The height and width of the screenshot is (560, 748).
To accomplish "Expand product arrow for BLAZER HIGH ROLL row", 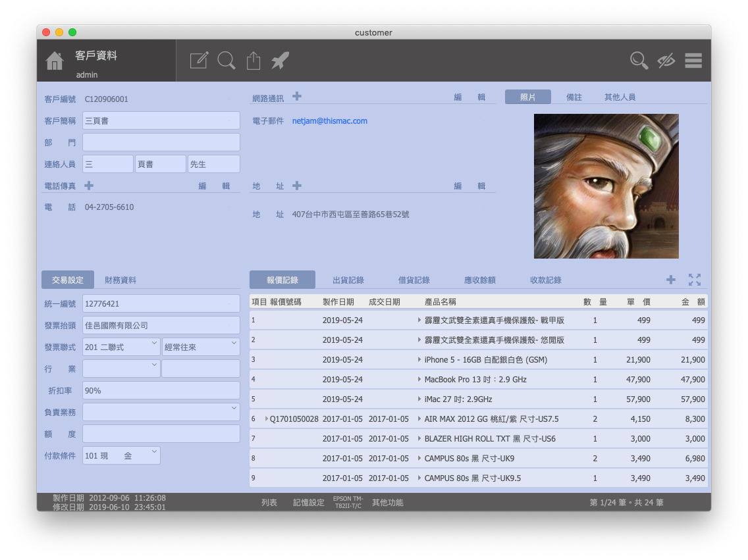I will pos(419,438).
